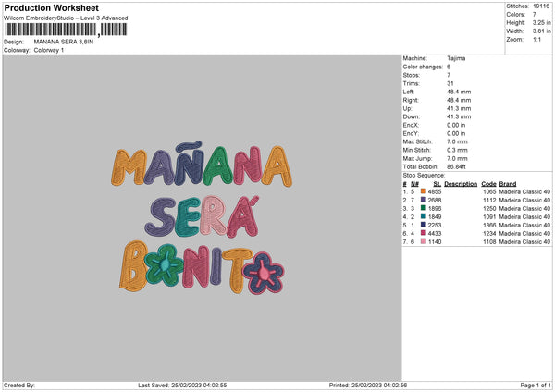Pick the light pink swatch, code 1108
The width and height of the screenshot is (555, 392).
(x=424, y=241)
